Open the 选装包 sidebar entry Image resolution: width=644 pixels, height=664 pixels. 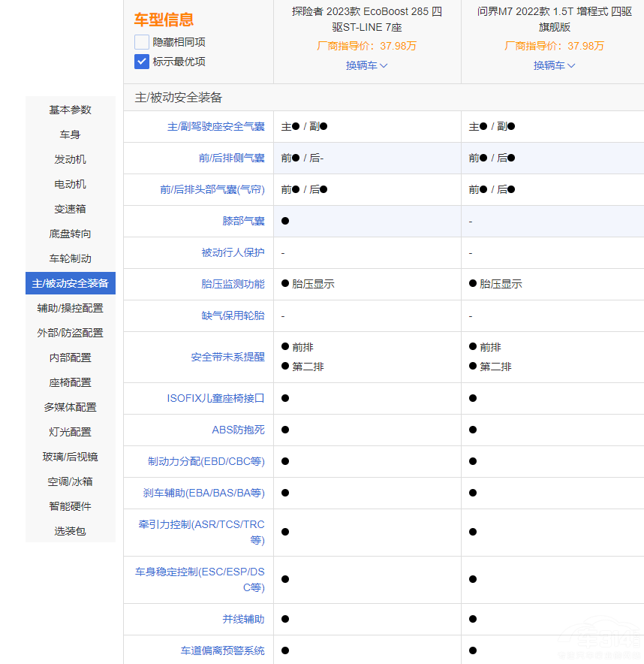(x=70, y=531)
